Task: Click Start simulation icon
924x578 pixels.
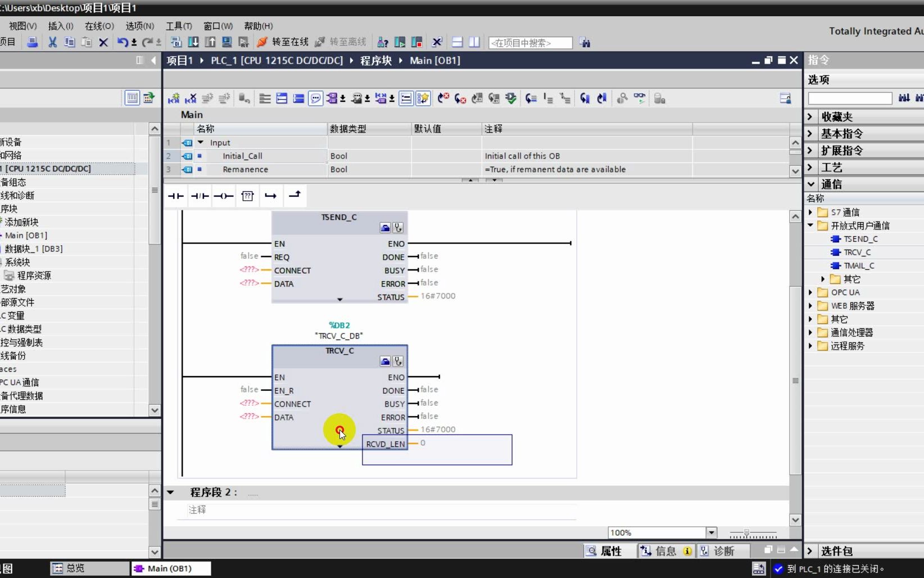Action: pos(227,42)
